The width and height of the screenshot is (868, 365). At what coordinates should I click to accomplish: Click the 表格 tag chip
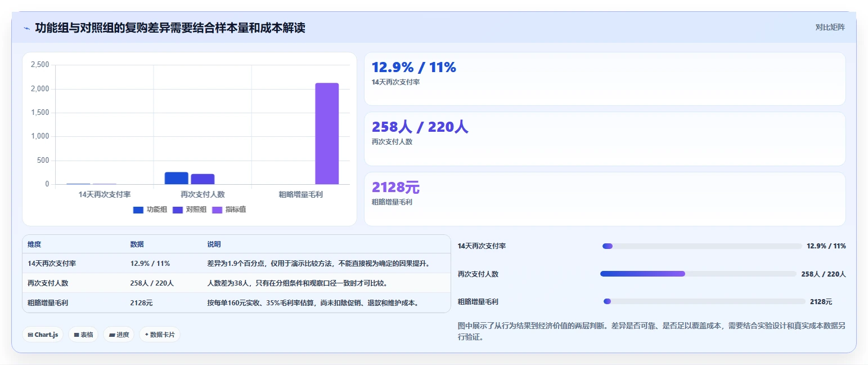(83, 335)
